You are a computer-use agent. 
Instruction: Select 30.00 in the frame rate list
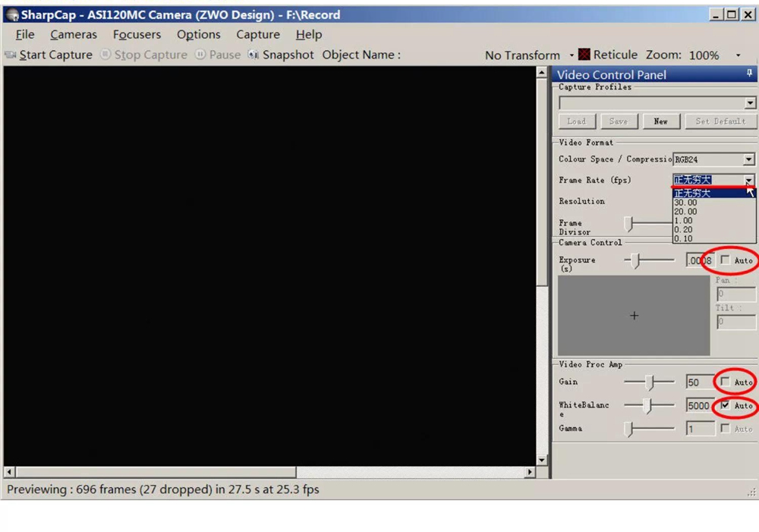[x=685, y=203]
